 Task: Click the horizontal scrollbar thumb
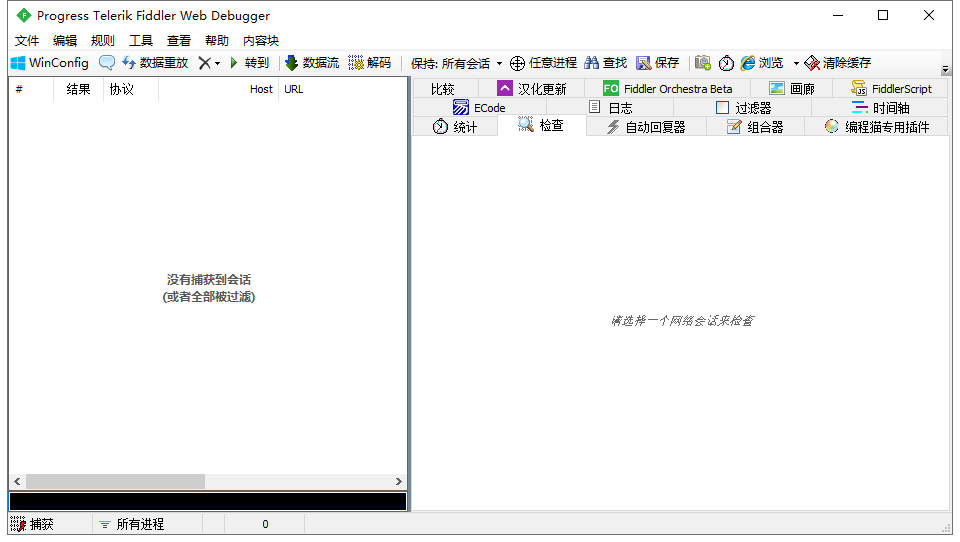(115, 481)
